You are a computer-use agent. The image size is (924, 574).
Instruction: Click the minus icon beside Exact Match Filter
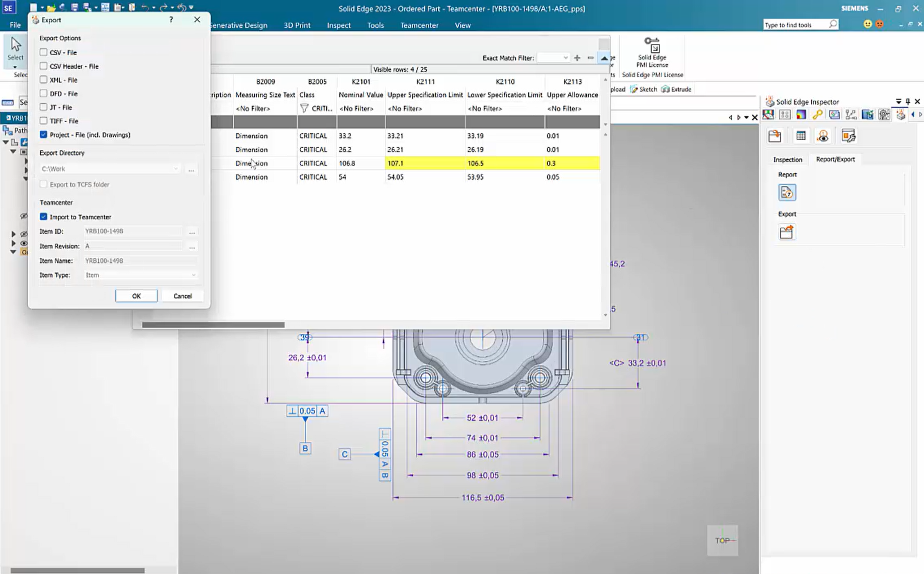[x=590, y=58]
